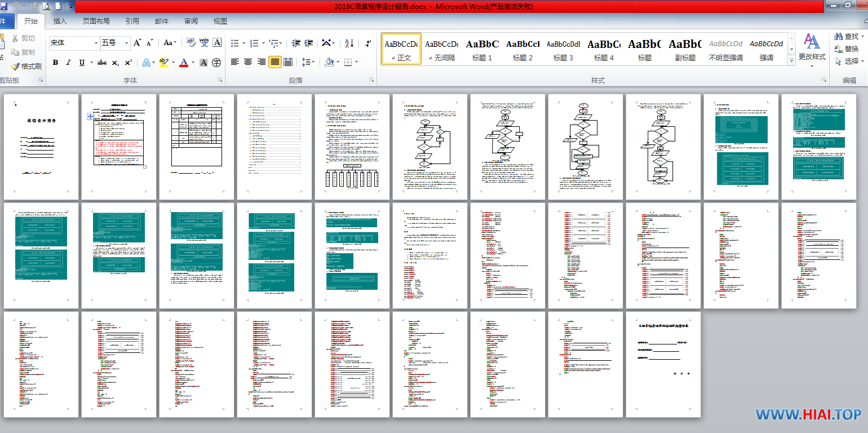
Task: Toggle show/hide paragraph marks
Action: [368, 43]
